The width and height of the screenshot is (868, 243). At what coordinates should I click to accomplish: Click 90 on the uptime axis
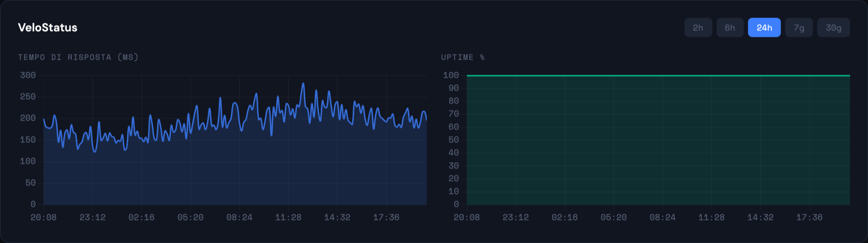[x=454, y=88]
